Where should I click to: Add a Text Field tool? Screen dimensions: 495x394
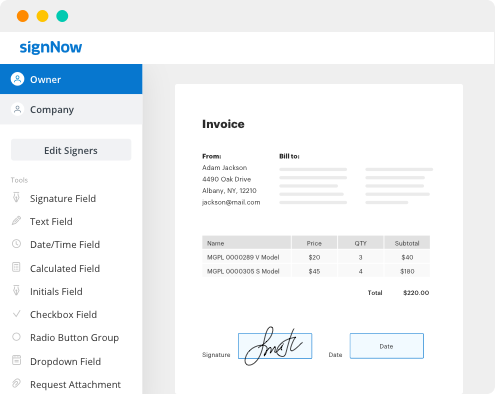point(51,222)
